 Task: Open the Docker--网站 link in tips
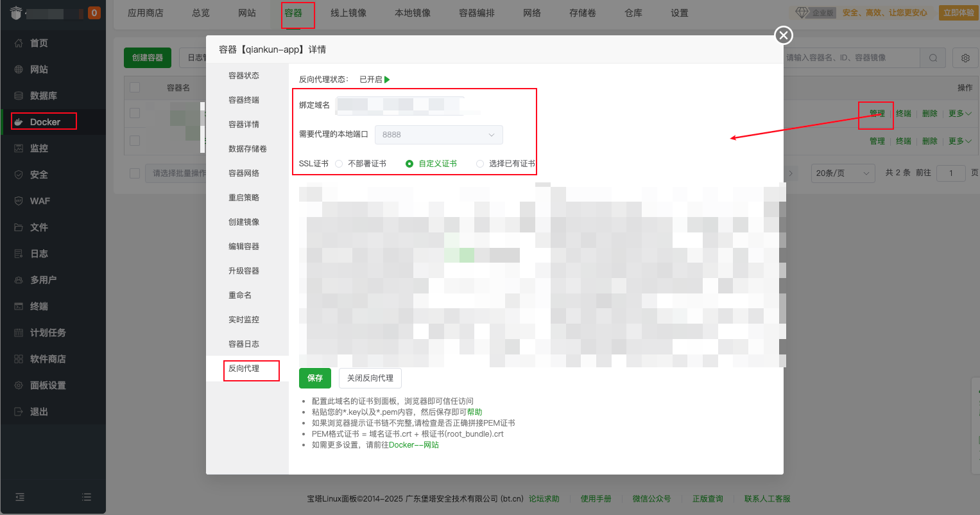(414, 445)
